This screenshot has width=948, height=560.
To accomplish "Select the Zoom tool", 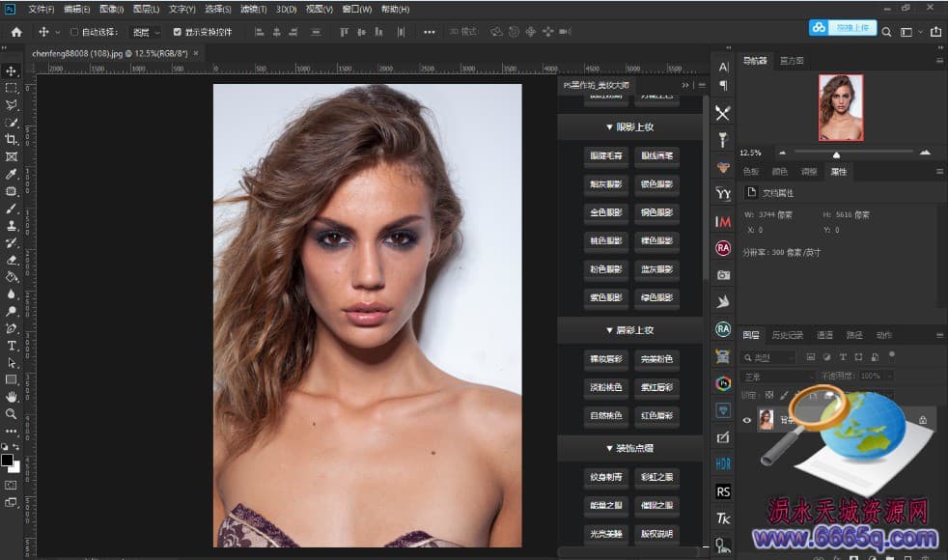I will (12, 414).
